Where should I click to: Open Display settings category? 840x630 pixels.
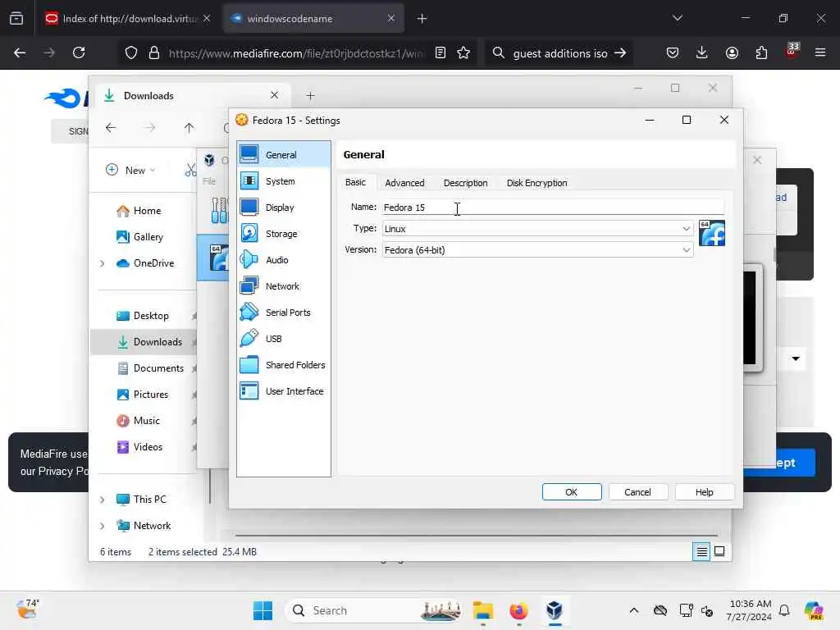click(283, 208)
